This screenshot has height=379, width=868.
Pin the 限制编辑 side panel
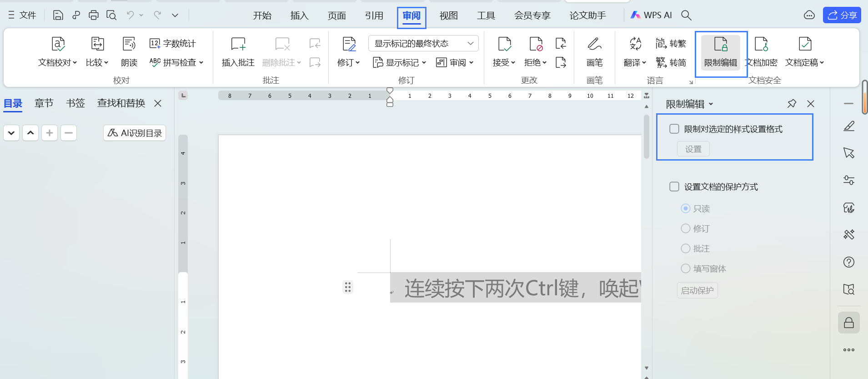point(792,104)
